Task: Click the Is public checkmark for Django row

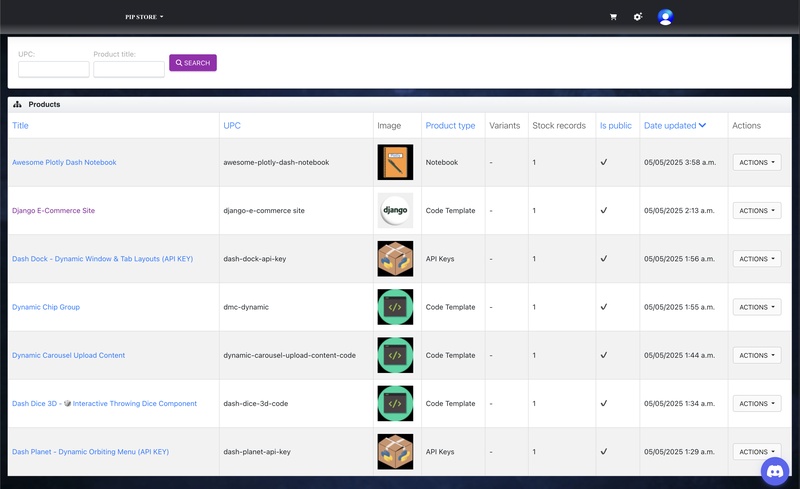Action: point(604,210)
